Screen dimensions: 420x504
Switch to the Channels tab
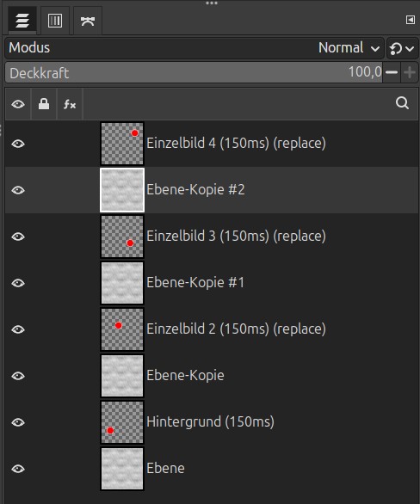pyautogui.click(x=55, y=21)
